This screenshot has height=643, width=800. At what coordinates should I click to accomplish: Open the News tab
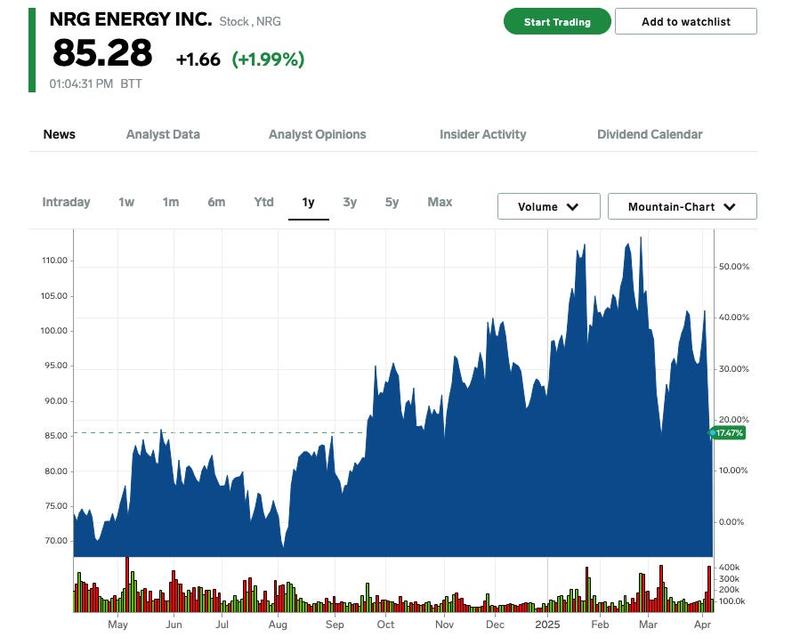click(59, 134)
